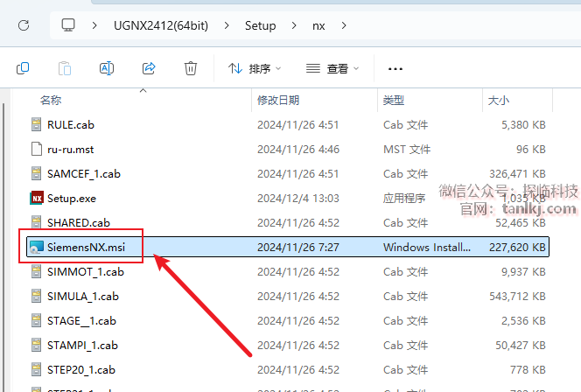Select file name STAMPI_1.cab
Screen dimensions: 581x392
coord(82,345)
